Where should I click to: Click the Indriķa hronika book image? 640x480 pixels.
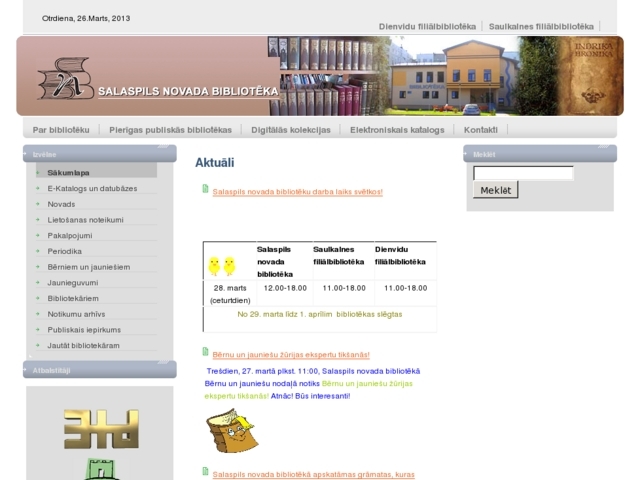pyautogui.click(x=592, y=76)
